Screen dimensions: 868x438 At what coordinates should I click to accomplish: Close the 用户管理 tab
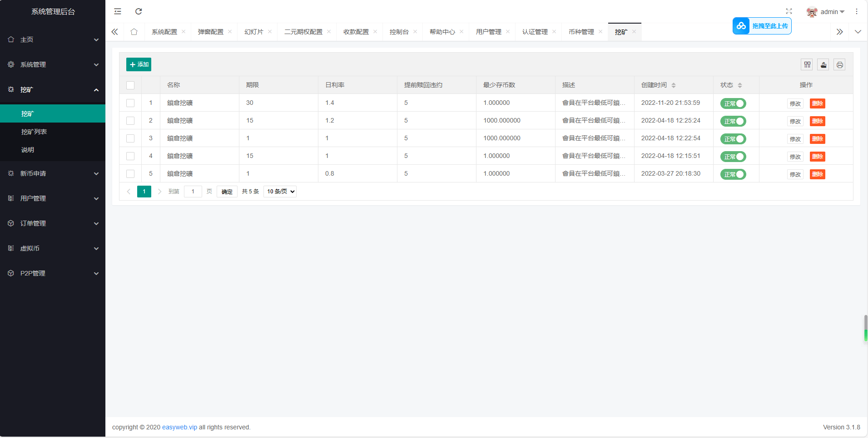508,31
